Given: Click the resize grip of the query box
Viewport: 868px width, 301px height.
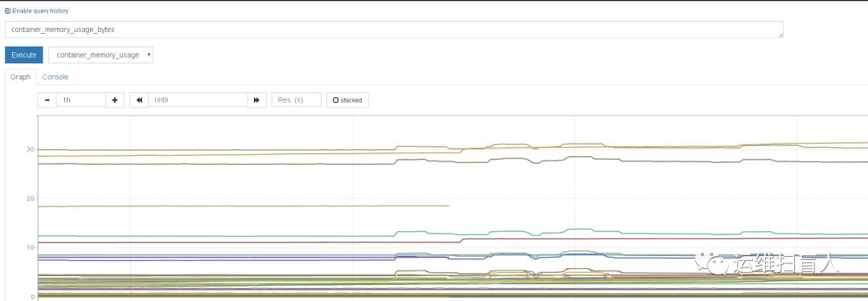Looking at the screenshot, I should 780,35.
